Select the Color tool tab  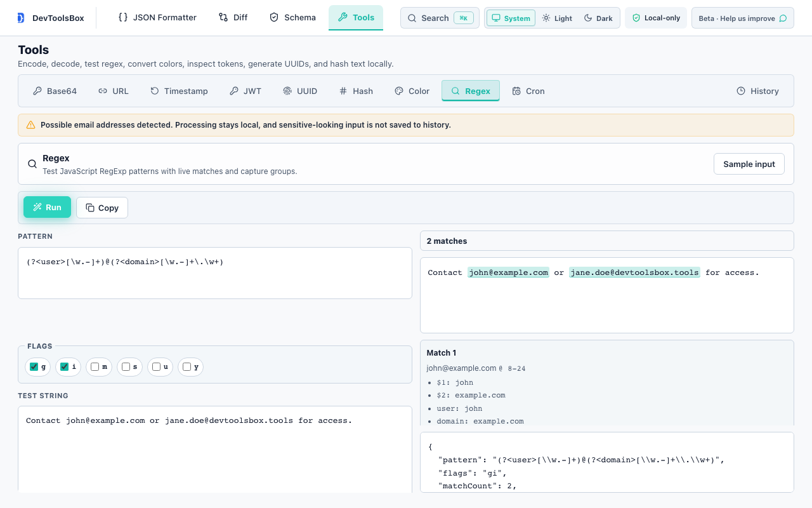click(412, 91)
